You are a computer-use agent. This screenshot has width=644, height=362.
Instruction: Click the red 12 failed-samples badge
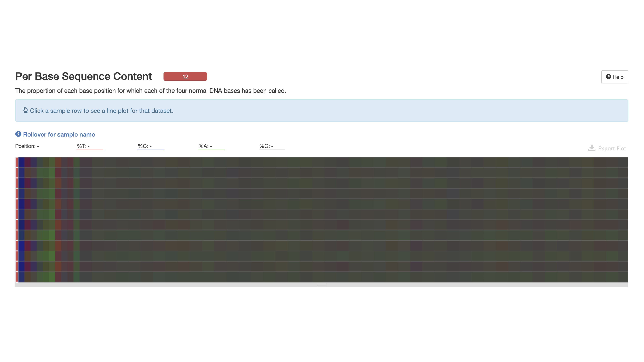185,76
